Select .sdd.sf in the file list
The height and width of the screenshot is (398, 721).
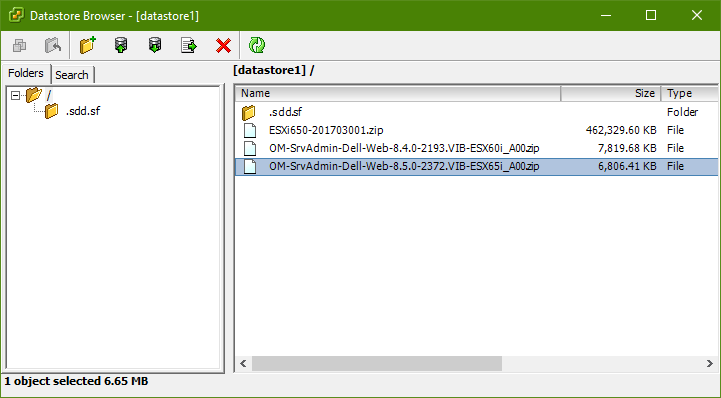pos(285,112)
